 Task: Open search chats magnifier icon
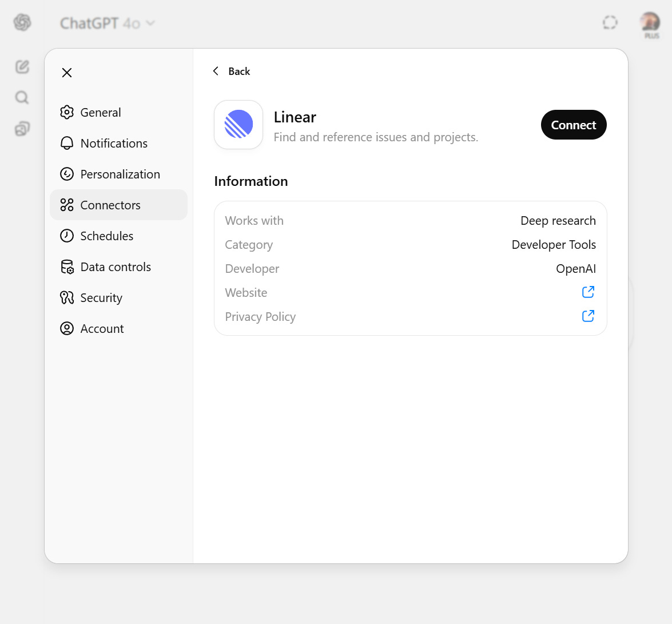pos(22,98)
